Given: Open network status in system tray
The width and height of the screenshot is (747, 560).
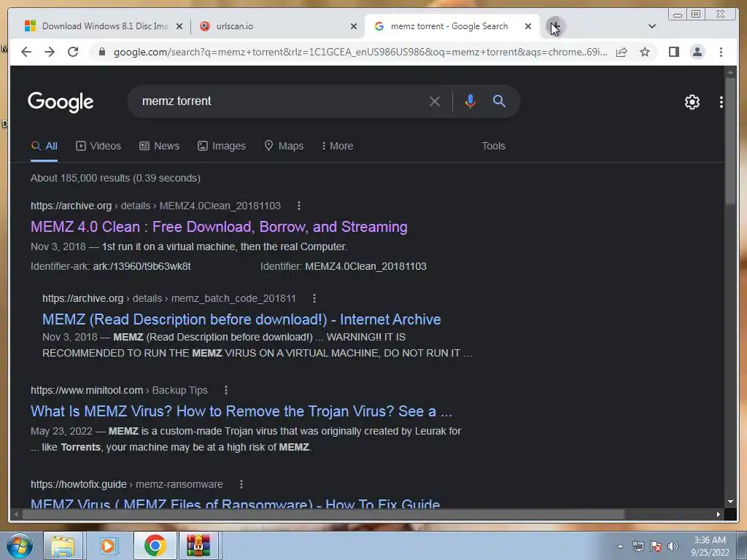Looking at the screenshot, I should pos(638,546).
